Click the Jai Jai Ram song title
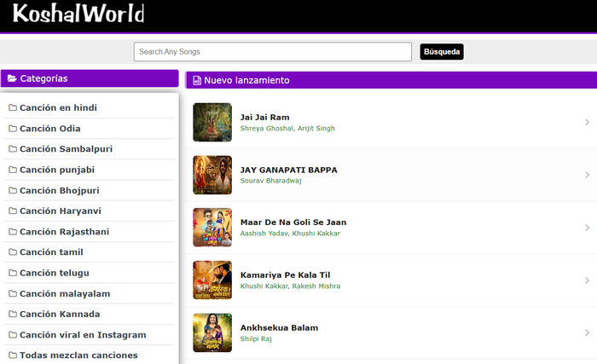 264,118
